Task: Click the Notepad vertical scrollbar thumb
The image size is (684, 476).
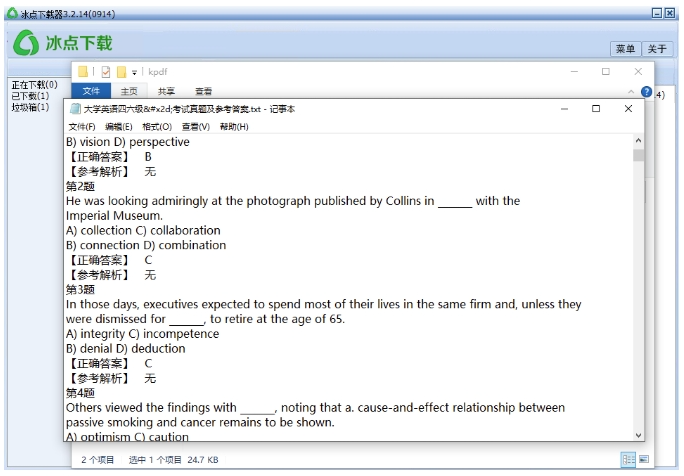Action: tap(638, 155)
